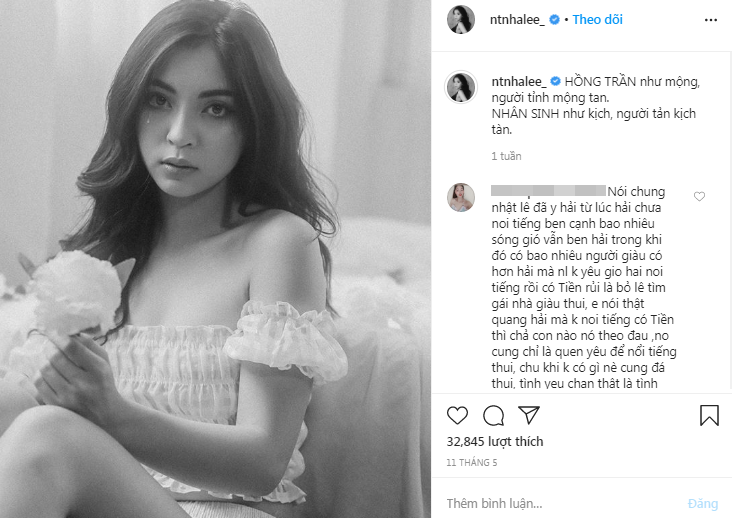
Task: Open the ntnhalee_ username in the header
Action: click(517, 20)
